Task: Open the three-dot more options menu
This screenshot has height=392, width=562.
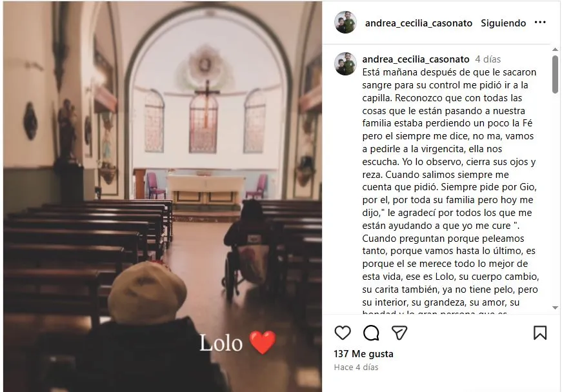Action: tap(540, 23)
